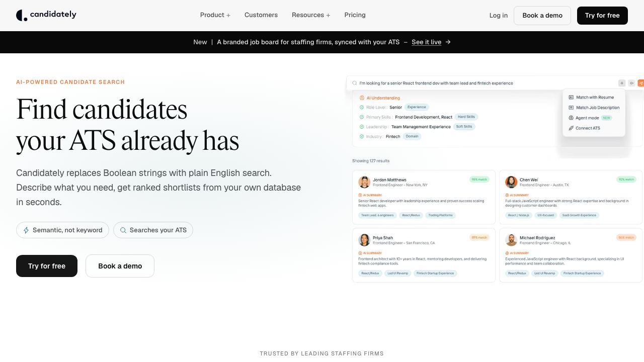Click AI Summary icon on Michael Rodriguez card
644x362 pixels.
[x=507, y=253]
